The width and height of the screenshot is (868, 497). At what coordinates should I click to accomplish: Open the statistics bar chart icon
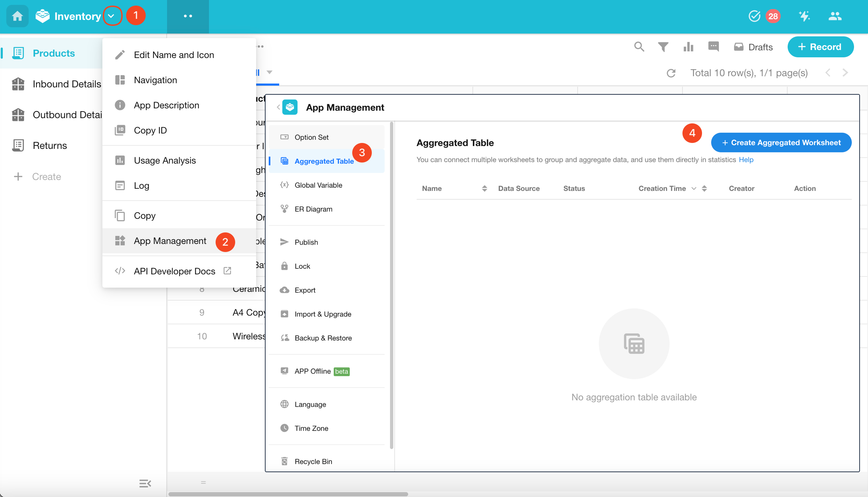click(688, 47)
